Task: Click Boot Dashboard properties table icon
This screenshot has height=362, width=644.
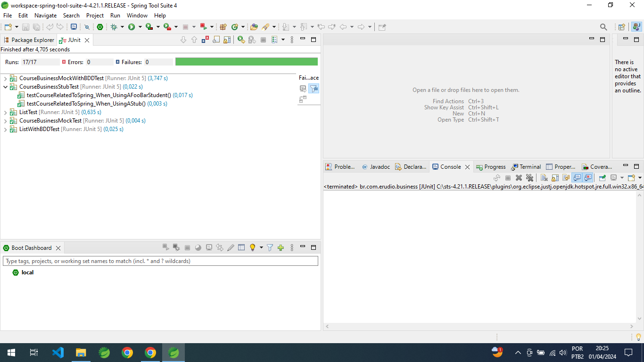Action: 241,247
